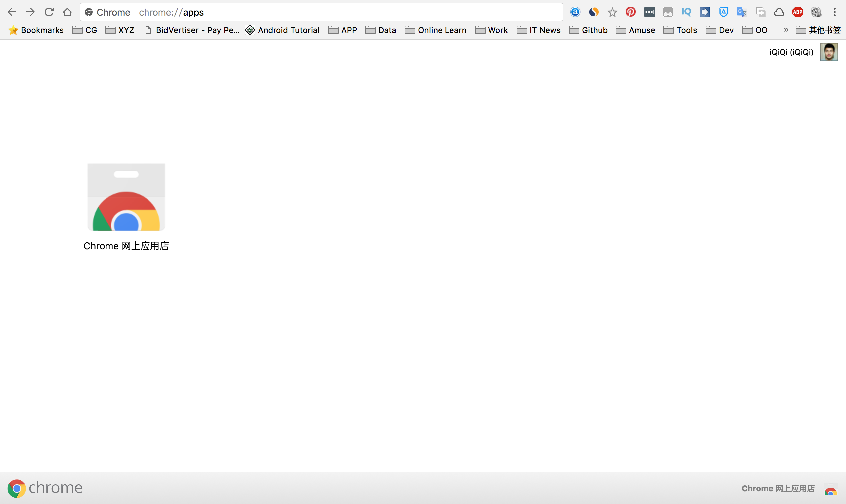Click the chrome logo in footer
846x504 pixels.
(x=45, y=488)
